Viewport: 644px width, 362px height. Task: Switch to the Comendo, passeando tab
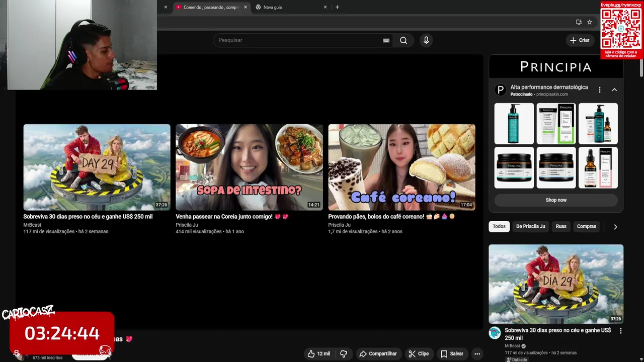[211, 7]
